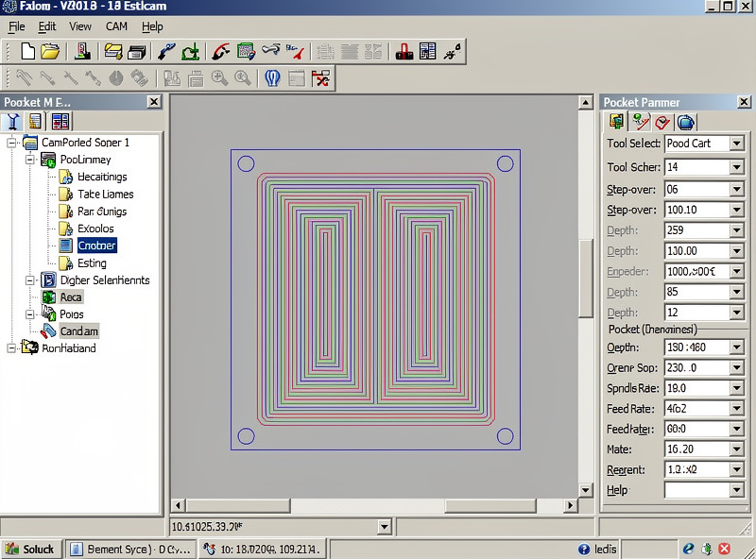Select the Esting tree item
The height and width of the screenshot is (559, 756).
point(92,263)
